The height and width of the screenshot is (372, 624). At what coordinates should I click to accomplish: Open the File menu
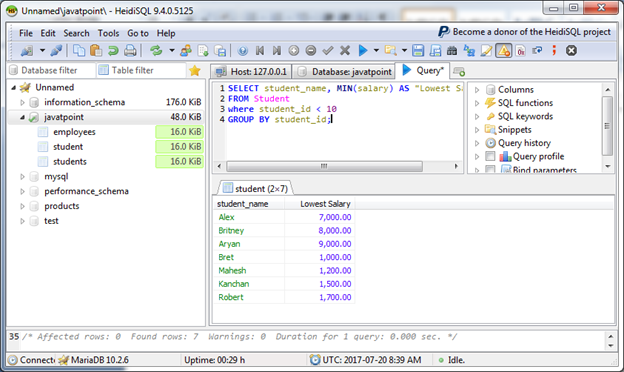(26, 33)
